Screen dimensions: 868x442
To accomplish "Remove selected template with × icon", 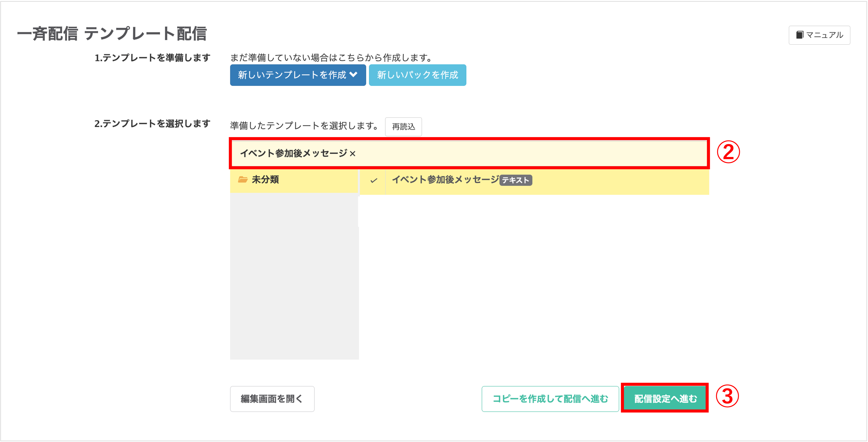I will [353, 154].
